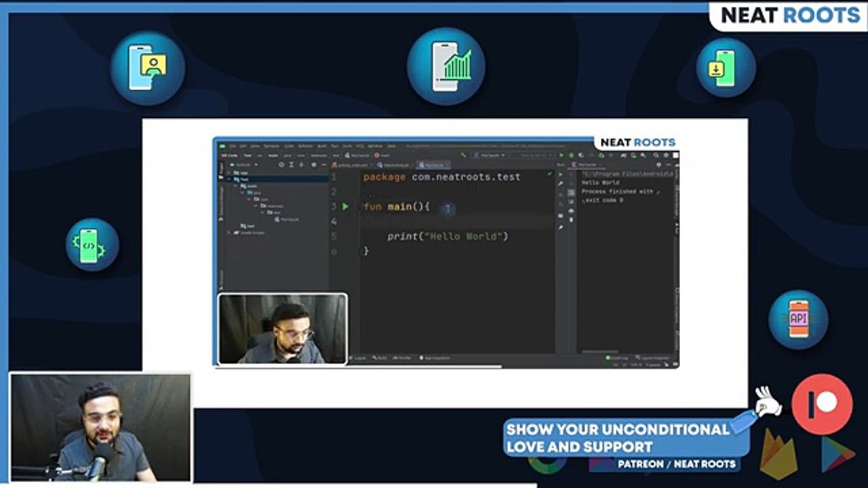Click Up the Stack Trace arrow
The height and width of the screenshot is (488, 868).
point(571,174)
